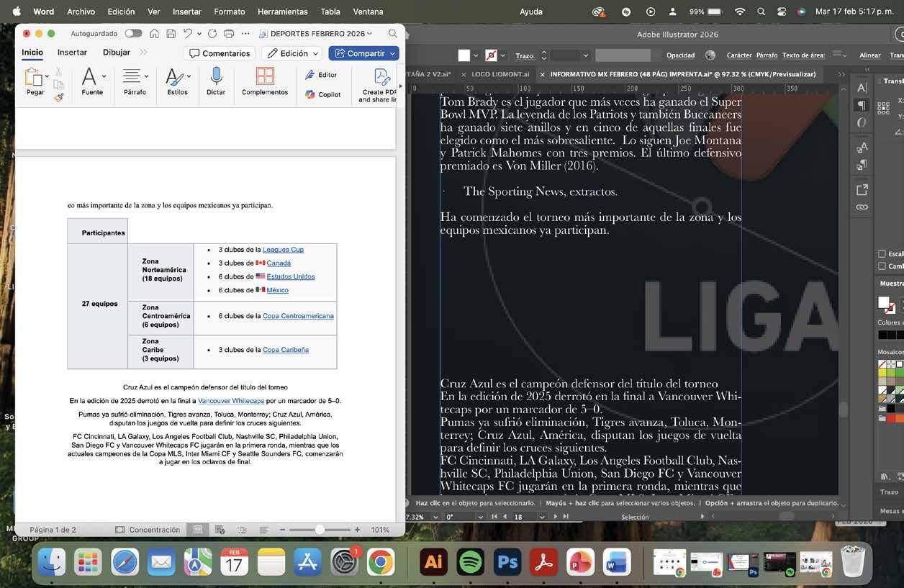Open Illustrator fill color dropdown arrow
The image size is (904, 588).
click(476, 55)
